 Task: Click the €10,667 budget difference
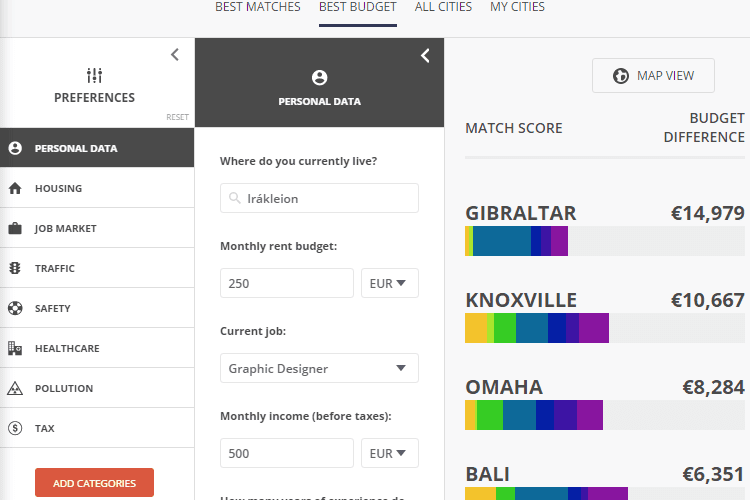point(708,300)
